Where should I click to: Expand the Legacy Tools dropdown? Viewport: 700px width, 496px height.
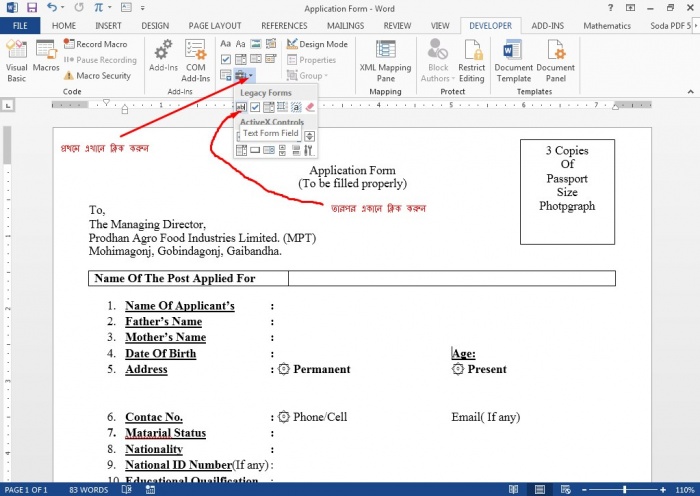[x=245, y=76]
